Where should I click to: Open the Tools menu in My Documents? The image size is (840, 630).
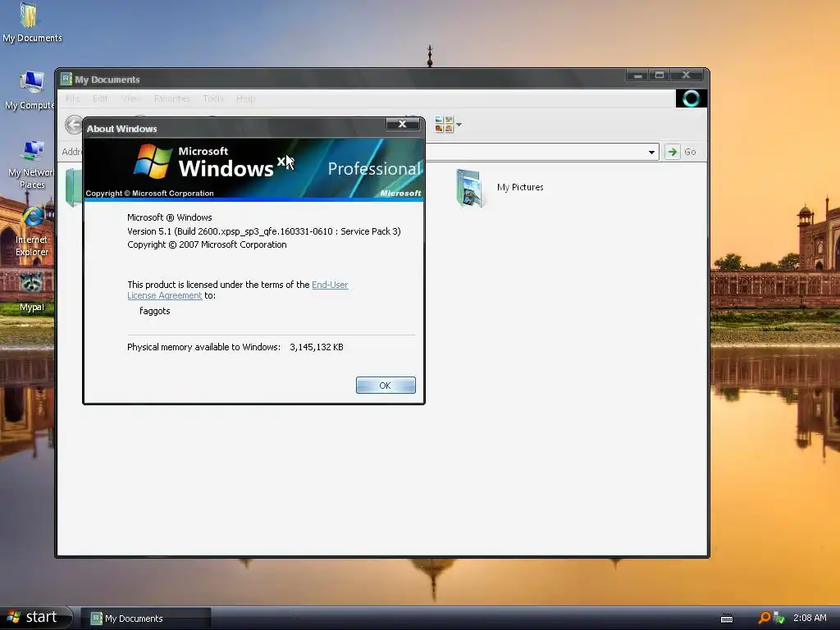[213, 98]
